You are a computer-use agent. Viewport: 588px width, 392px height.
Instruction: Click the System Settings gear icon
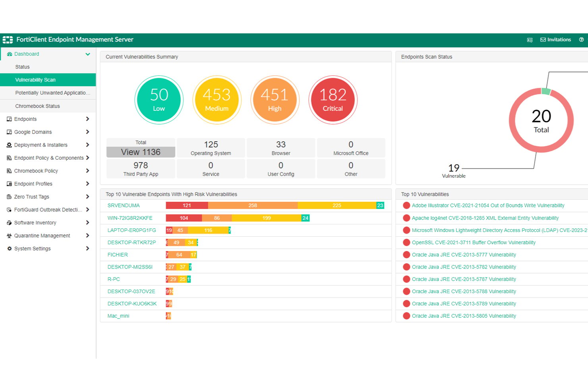tap(9, 249)
